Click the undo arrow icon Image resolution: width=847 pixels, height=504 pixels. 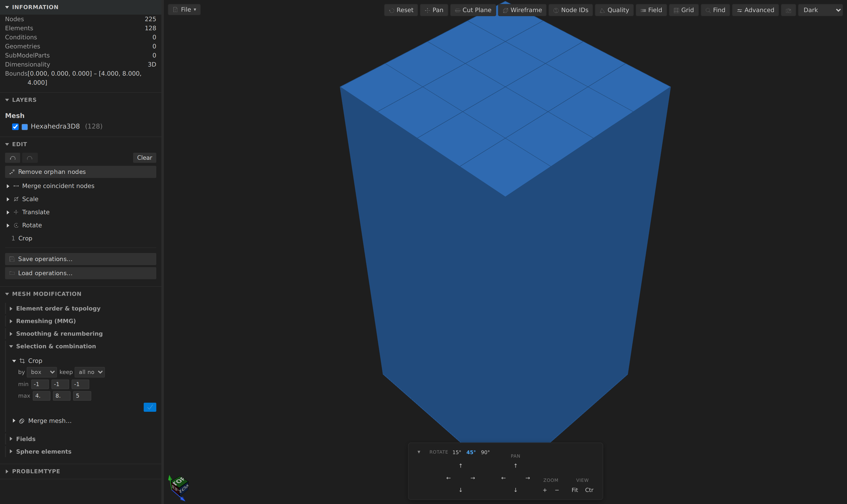click(13, 157)
